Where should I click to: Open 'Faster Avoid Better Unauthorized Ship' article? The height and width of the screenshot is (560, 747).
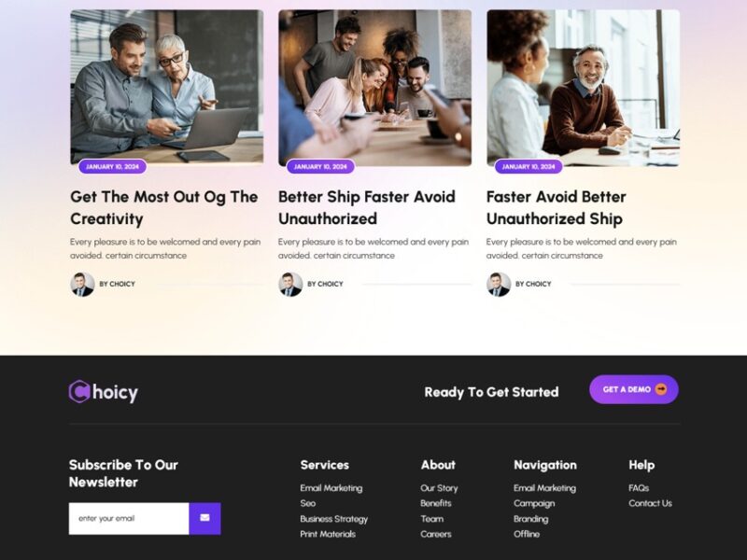click(556, 207)
